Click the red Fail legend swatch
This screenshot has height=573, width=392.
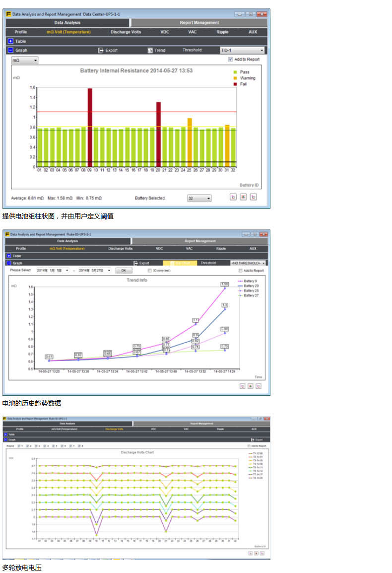pos(236,84)
